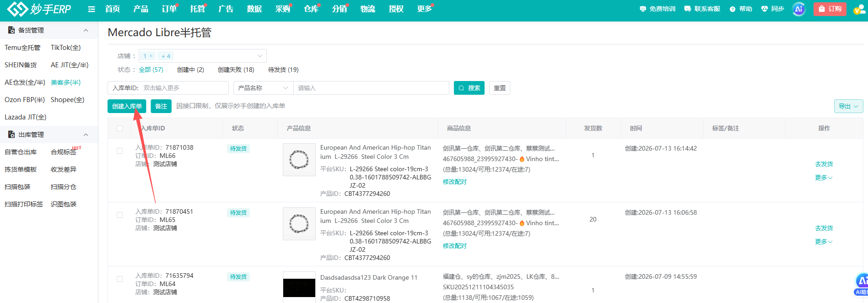Open 扫描打印标签 in the sidebar
Screen dimensions: 868x303
[24, 204]
